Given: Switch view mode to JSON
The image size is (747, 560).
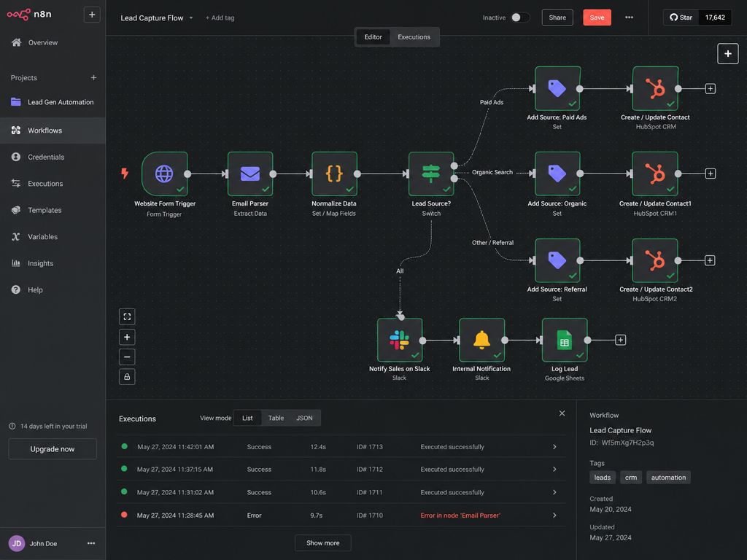Looking at the screenshot, I should (x=304, y=418).
